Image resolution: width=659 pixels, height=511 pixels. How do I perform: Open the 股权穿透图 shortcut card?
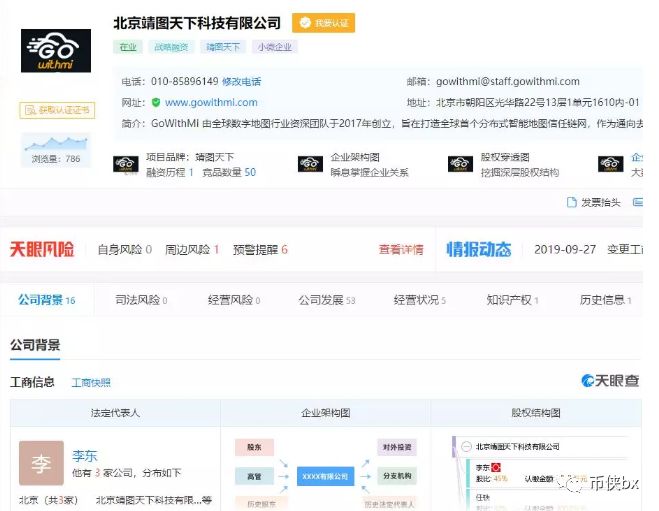pos(503,164)
